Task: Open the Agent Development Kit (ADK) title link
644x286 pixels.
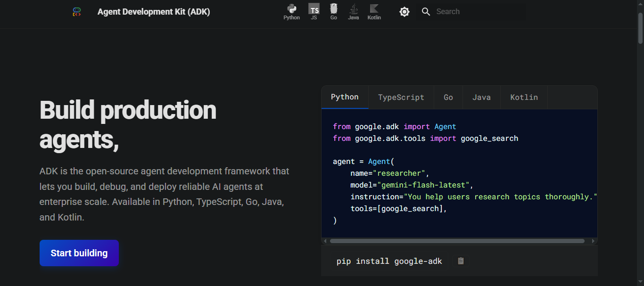Action: (x=154, y=12)
